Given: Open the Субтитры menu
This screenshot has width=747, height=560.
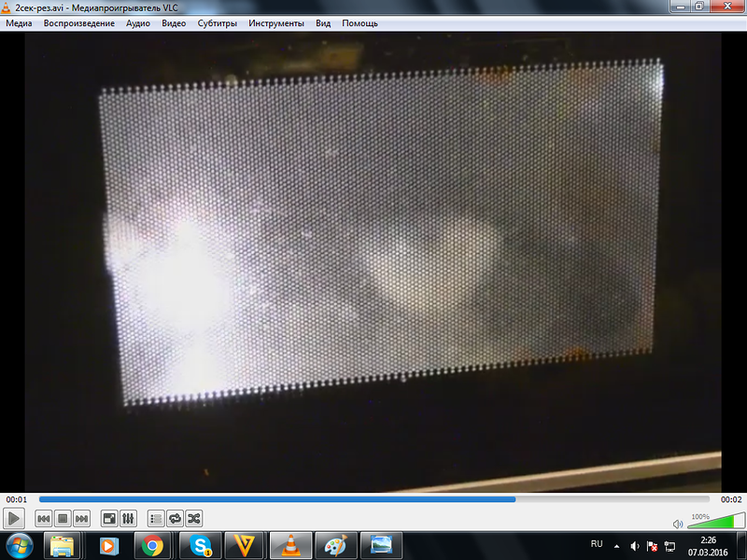Looking at the screenshot, I should pyautogui.click(x=218, y=23).
